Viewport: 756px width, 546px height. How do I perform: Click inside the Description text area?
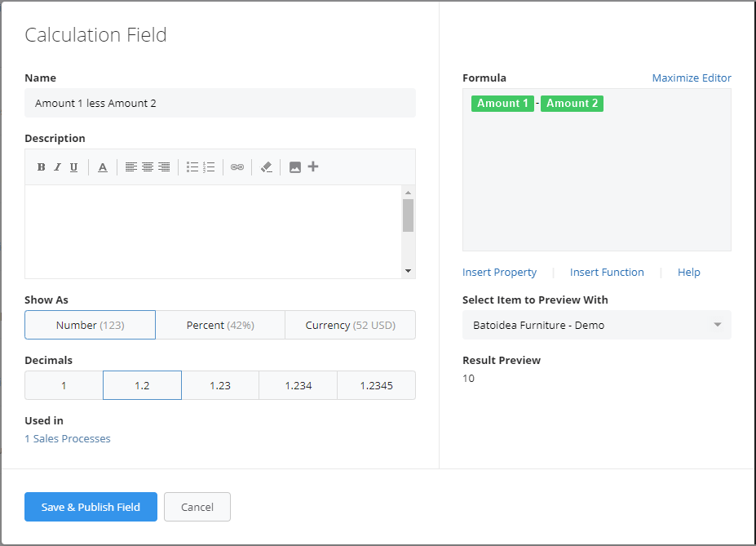point(214,232)
